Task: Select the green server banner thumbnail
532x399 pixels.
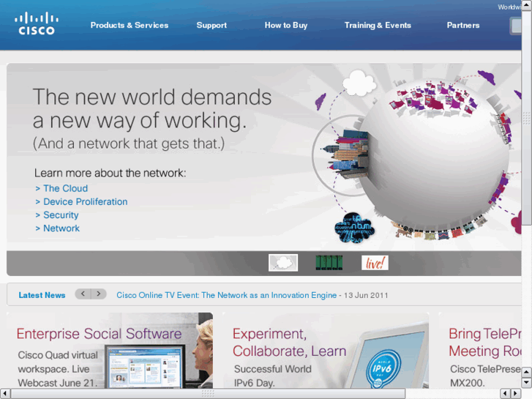Action: point(329,263)
